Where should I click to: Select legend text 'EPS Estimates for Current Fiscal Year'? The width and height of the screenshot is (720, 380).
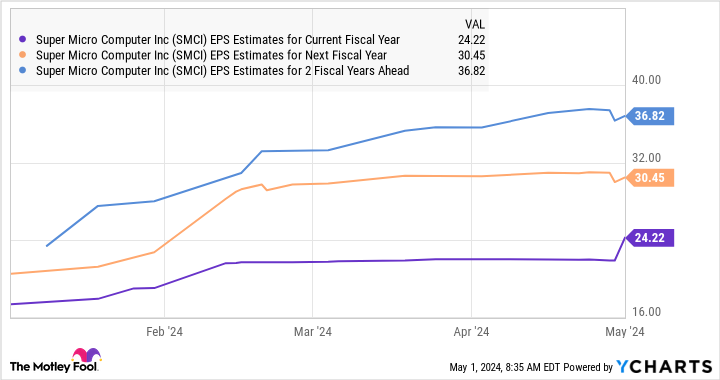305,40
